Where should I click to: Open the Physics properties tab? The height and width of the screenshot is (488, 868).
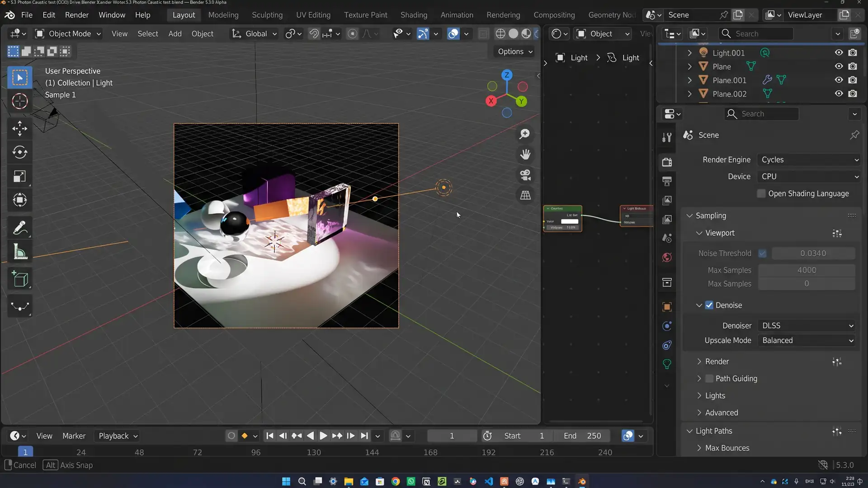(667, 326)
